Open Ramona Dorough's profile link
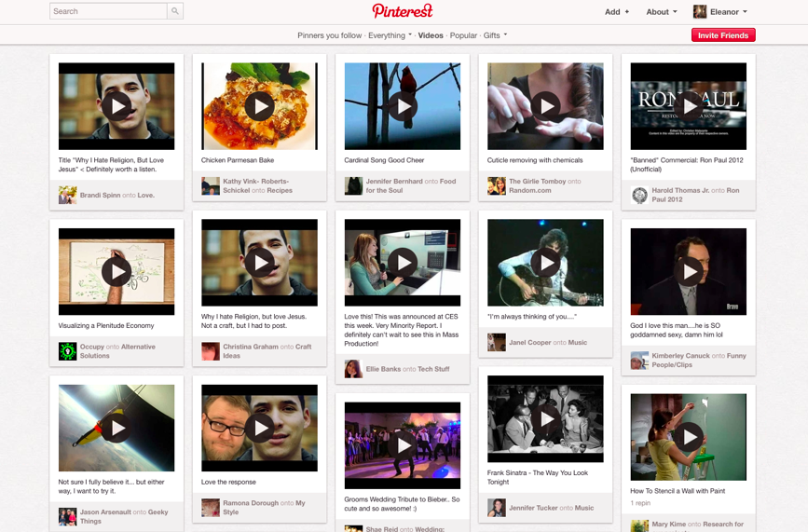Viewport: 808px width, 532px height. 251,503
